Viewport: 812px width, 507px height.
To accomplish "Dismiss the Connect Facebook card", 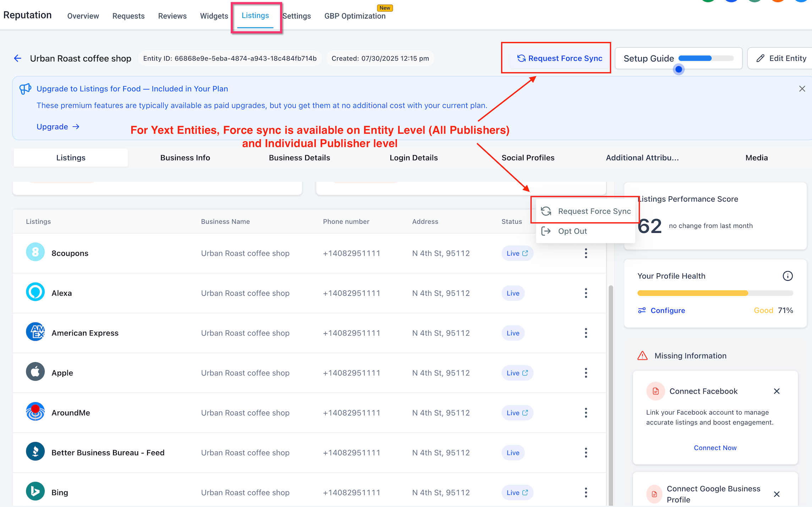I will (776, 391).
